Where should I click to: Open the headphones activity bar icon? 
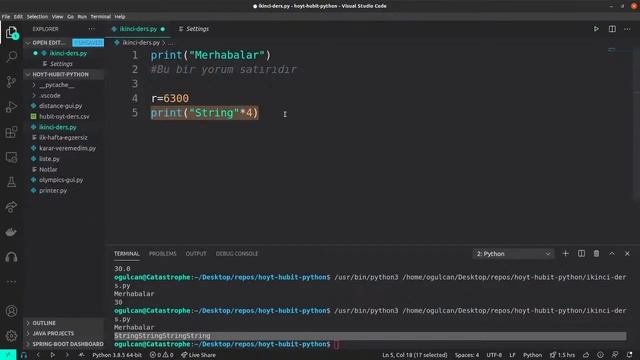11,257
